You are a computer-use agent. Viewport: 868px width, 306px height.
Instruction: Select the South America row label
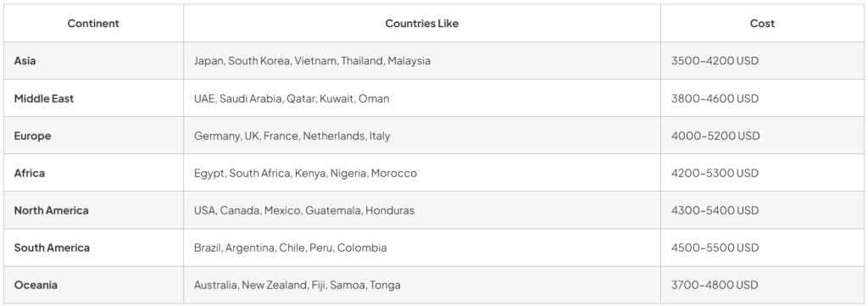pyautogui.click(x=52, y=248)
